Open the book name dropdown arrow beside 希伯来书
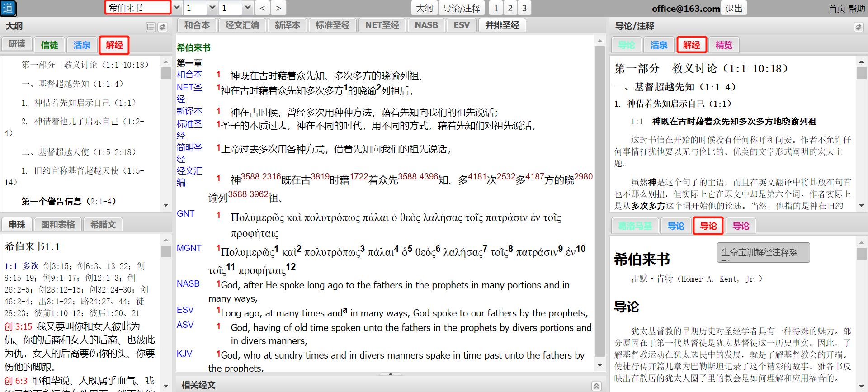868x392 pixels. point(177,8)
